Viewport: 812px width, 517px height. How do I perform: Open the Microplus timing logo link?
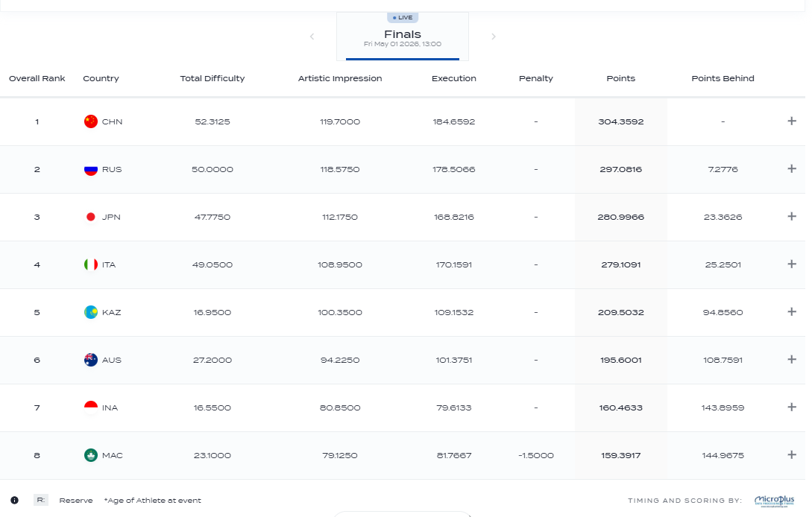coord(775,501)
